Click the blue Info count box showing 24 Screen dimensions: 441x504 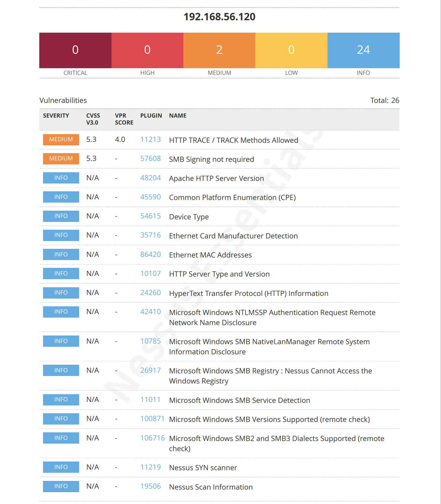(364, 50)
